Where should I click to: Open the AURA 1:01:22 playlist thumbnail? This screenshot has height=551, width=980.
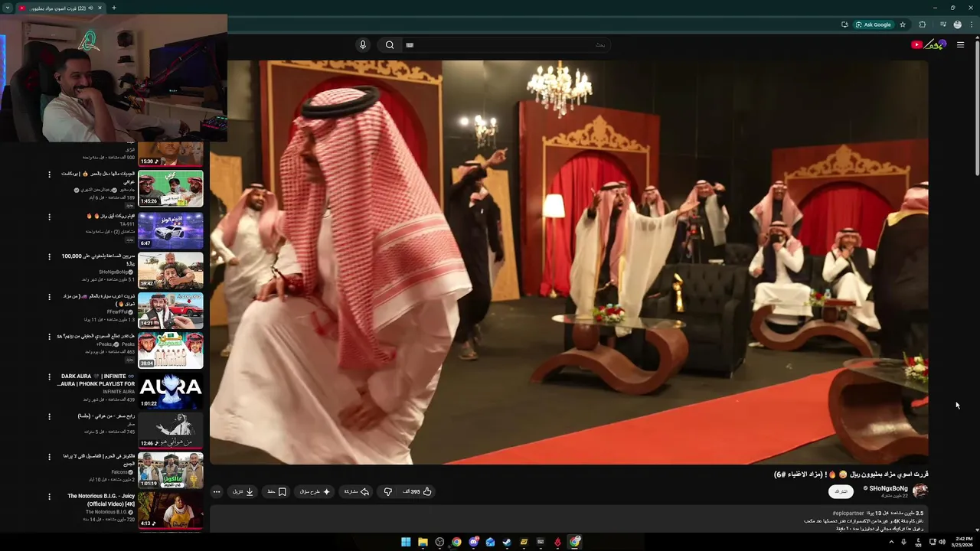point(171,390)
